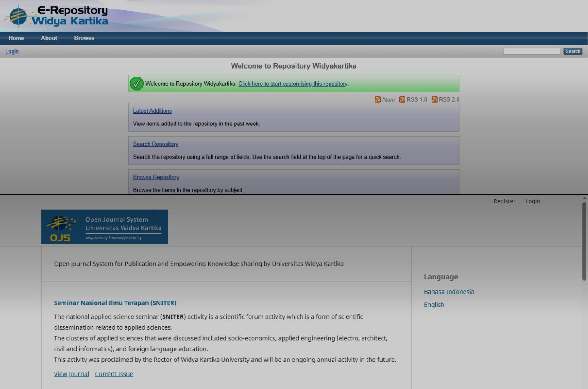Click the repository Login link under the navigation bar

point(12,51)
